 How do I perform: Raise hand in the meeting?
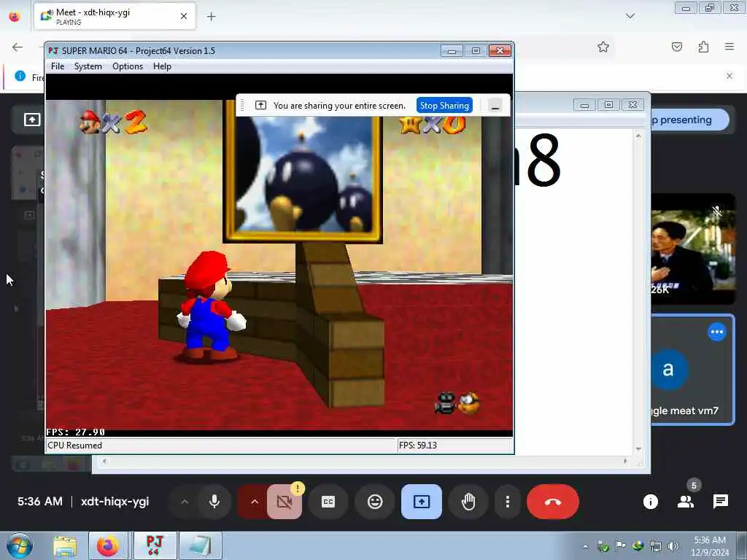tap(468, 502)
